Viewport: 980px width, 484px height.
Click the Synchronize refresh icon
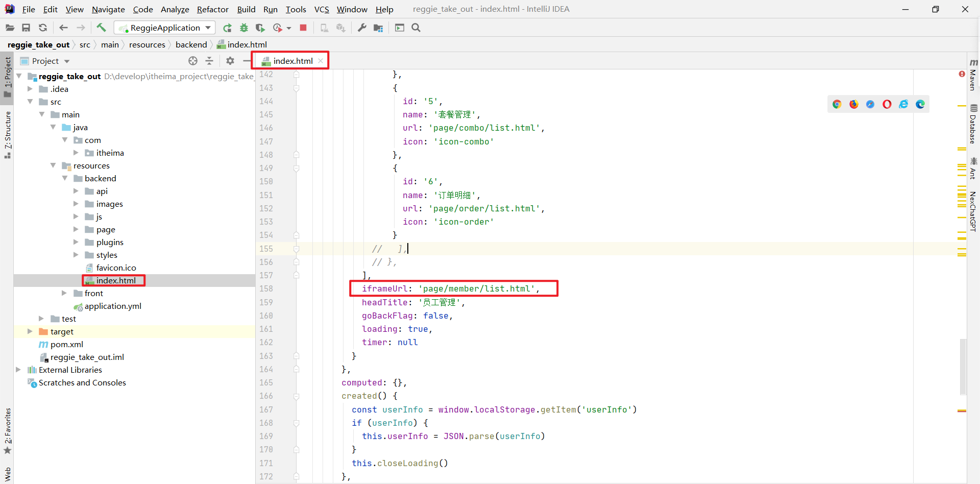point(43,28)
